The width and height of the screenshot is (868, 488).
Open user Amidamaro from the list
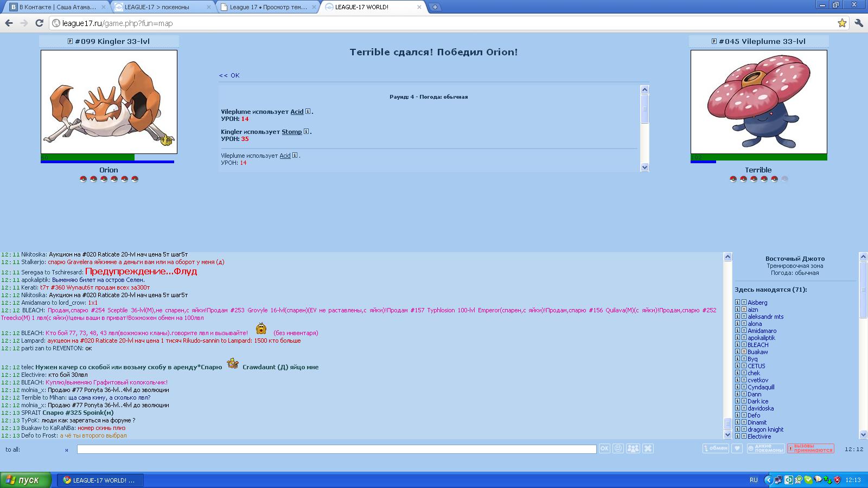762,331
